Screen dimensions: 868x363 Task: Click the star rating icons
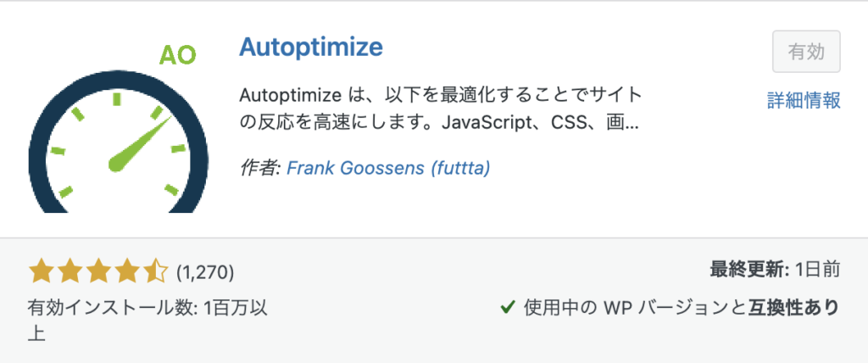98,272
